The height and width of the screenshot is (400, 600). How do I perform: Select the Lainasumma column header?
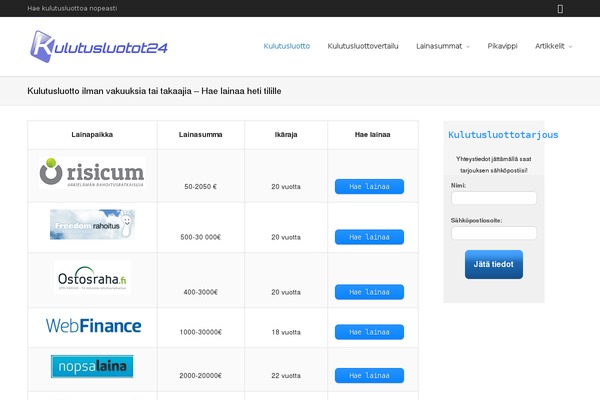point(201,134)
